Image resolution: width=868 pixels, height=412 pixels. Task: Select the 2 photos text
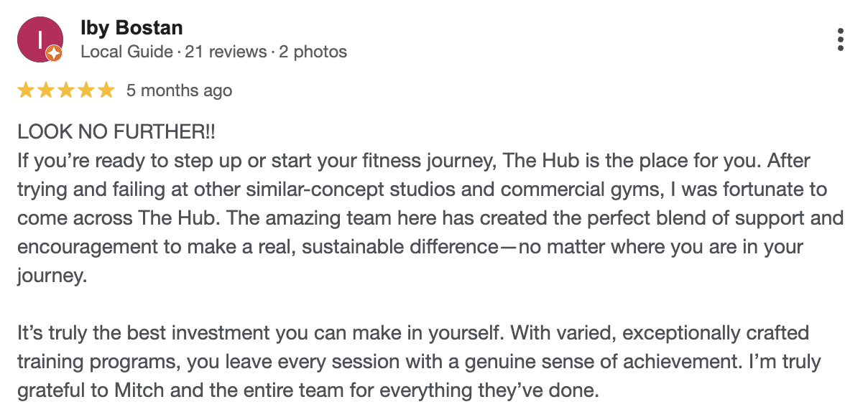tap(313, 52)
